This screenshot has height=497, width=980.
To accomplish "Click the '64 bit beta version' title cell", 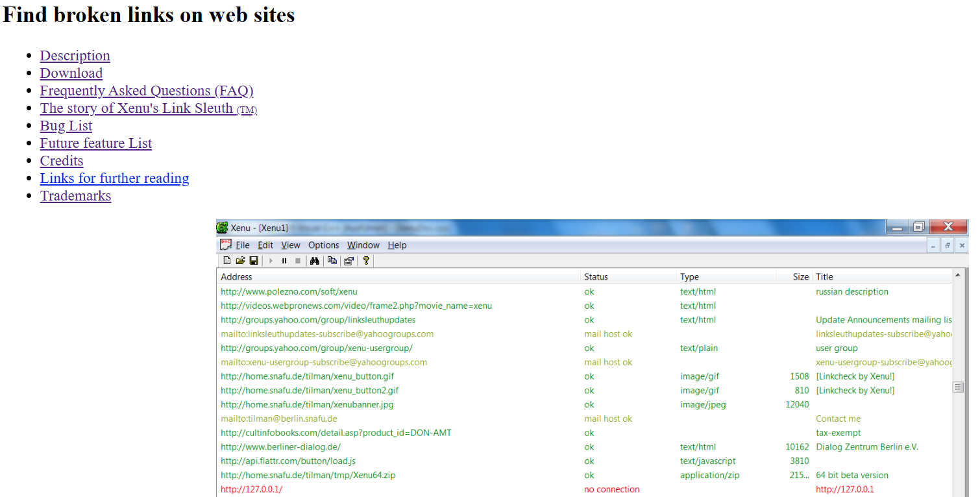I will (x=852, y=476).
